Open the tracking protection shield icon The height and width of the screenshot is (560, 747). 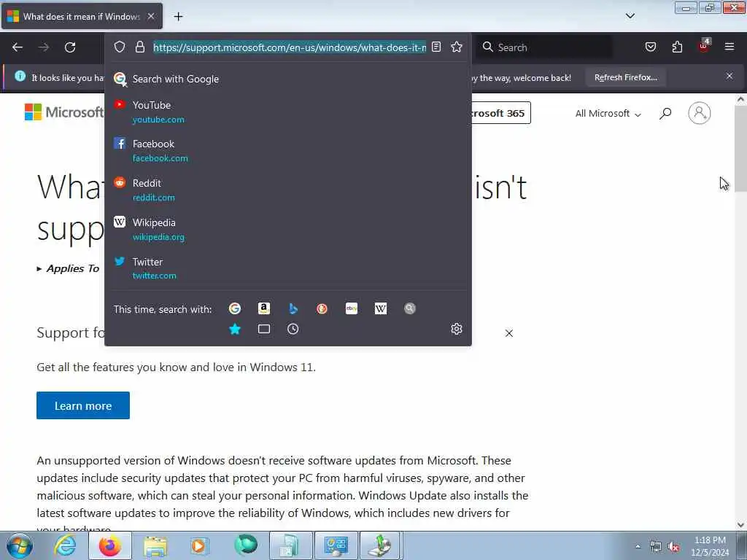[120, 47]
